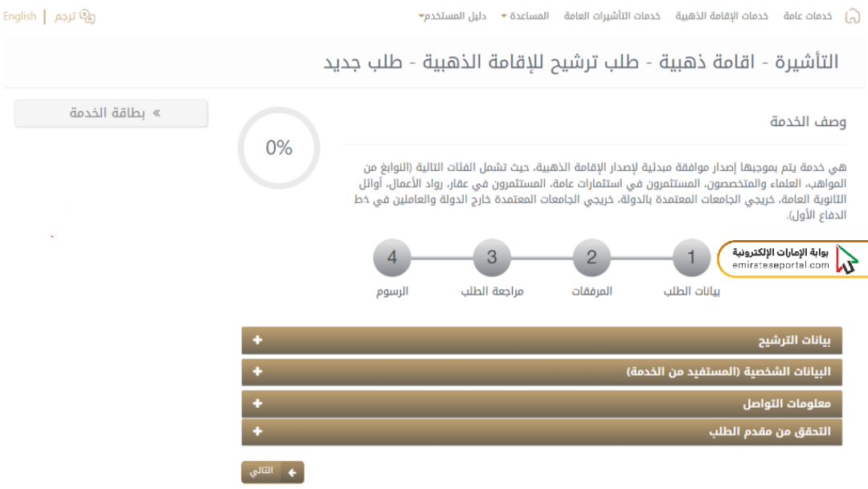868x489 pixels.
Task: Open the بيانات الترشيح accordion header
Action: [x=542, y=340]
